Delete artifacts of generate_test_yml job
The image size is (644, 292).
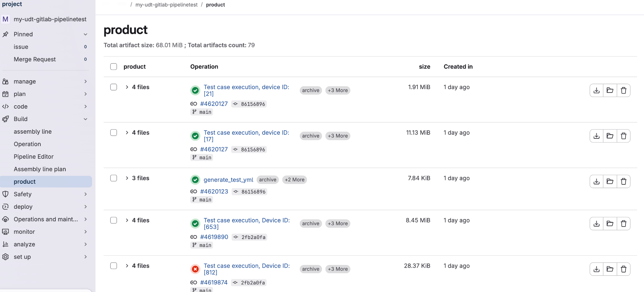click(623, 182)
